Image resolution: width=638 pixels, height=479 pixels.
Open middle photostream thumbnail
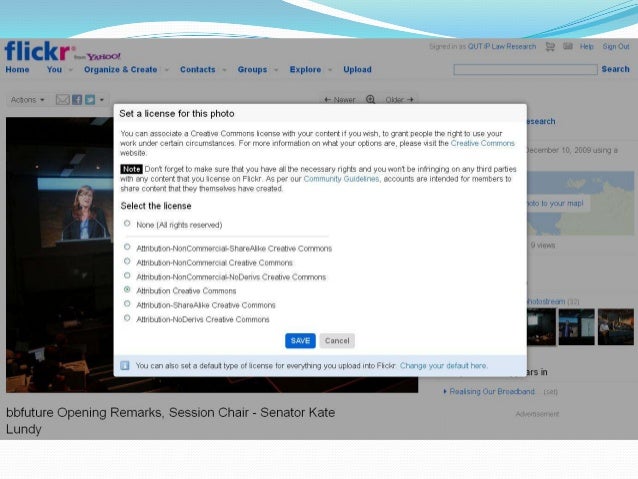[x=577, y=327]
